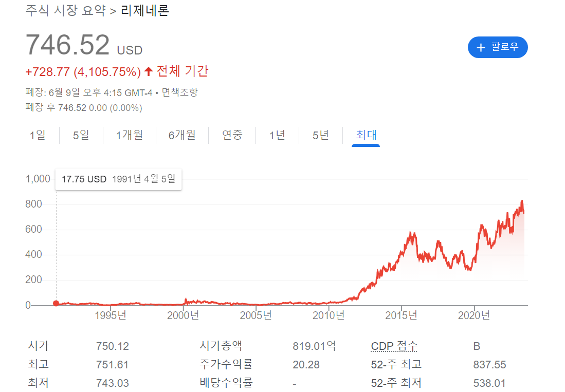Click the 2000년 axis label
Viewport: 565px width, 392px height.
pos(183,315)
